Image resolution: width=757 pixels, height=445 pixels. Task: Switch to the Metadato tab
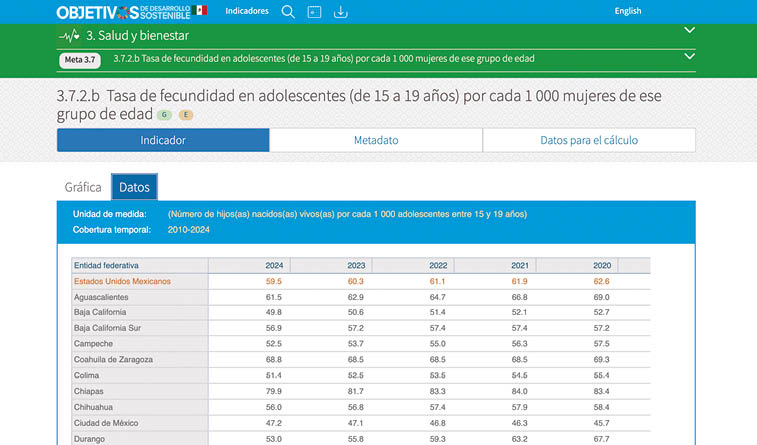click(x=376, y=140)
